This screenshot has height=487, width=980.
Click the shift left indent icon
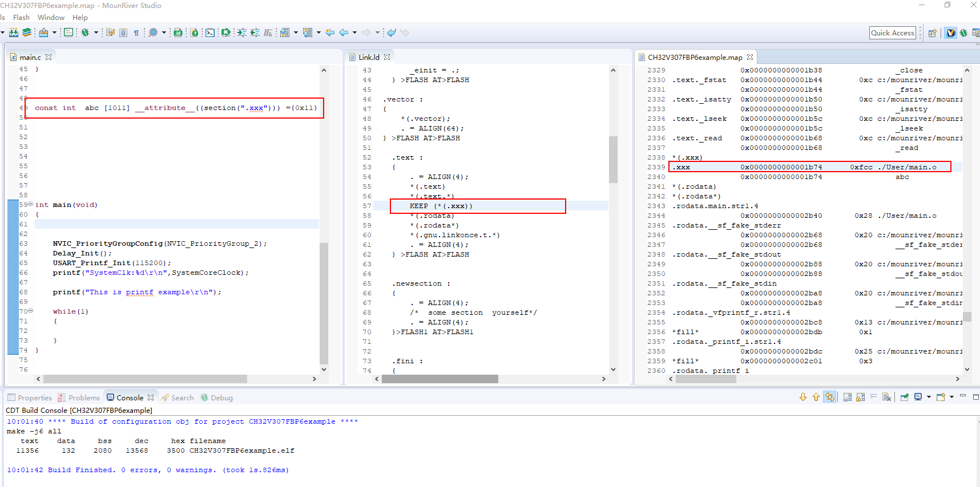coord(255,33)
